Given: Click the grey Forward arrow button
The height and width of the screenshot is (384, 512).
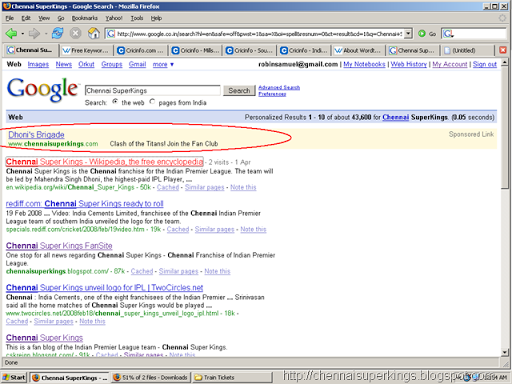Looking at the screenshot, I should (x=34, y=33).
